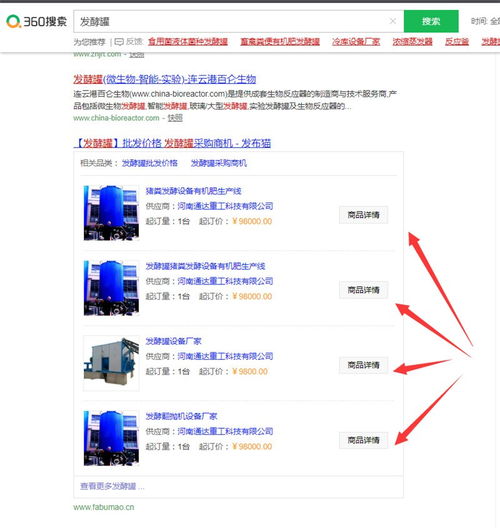Open suggested search 畜禽粪便有机肥发酵罐

coord(280,42)
